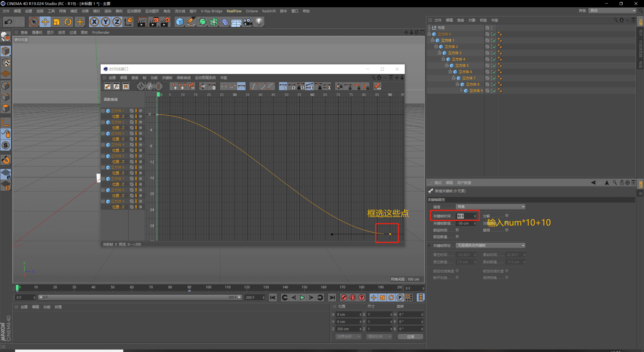This screenshot has width=644, height=352.
Task: Click the 关键帧数值 input field
Action: coord(466,223)
